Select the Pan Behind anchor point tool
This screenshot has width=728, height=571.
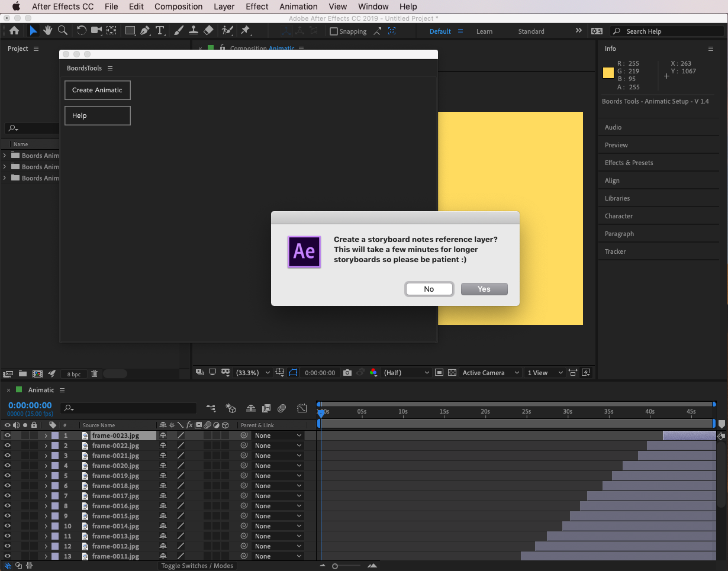111,31
